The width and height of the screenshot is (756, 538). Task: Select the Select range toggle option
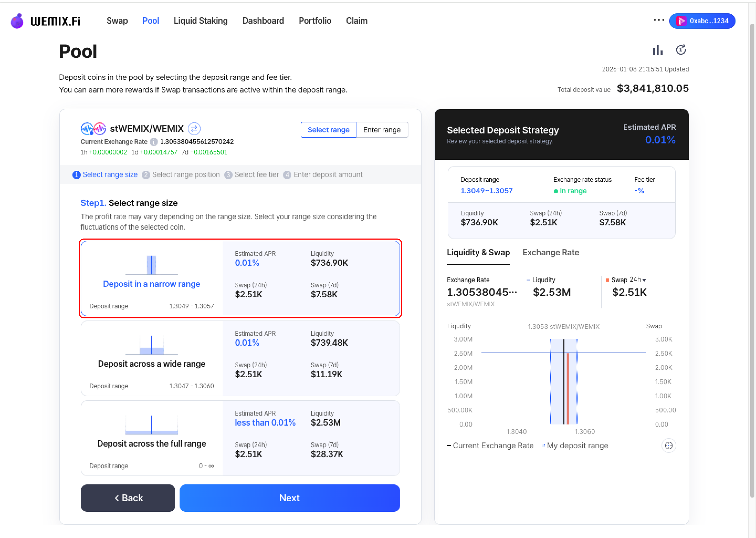(x=328, y=130)
